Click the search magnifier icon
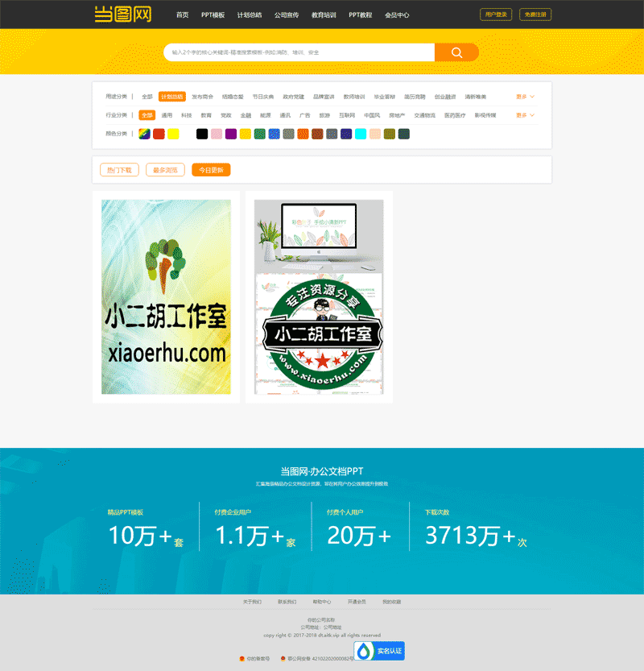 pos(456,52)
